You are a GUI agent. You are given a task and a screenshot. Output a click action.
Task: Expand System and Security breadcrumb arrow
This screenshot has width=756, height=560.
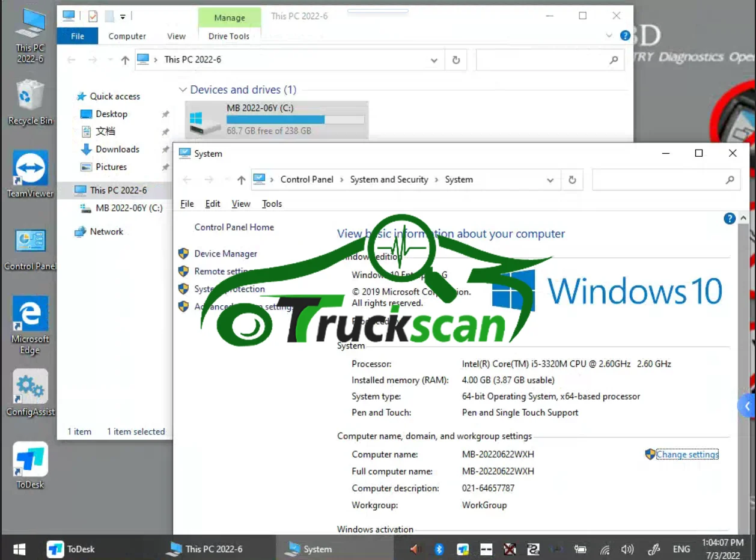pyautogui.click(x=436, y=180)
